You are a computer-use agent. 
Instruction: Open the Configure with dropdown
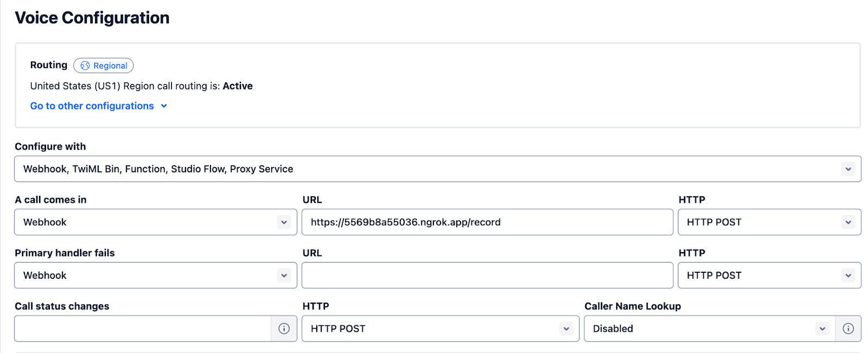click(437, 169)
